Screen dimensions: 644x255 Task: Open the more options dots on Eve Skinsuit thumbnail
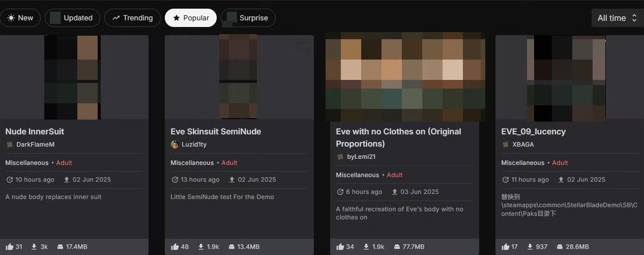coord(304,46)
